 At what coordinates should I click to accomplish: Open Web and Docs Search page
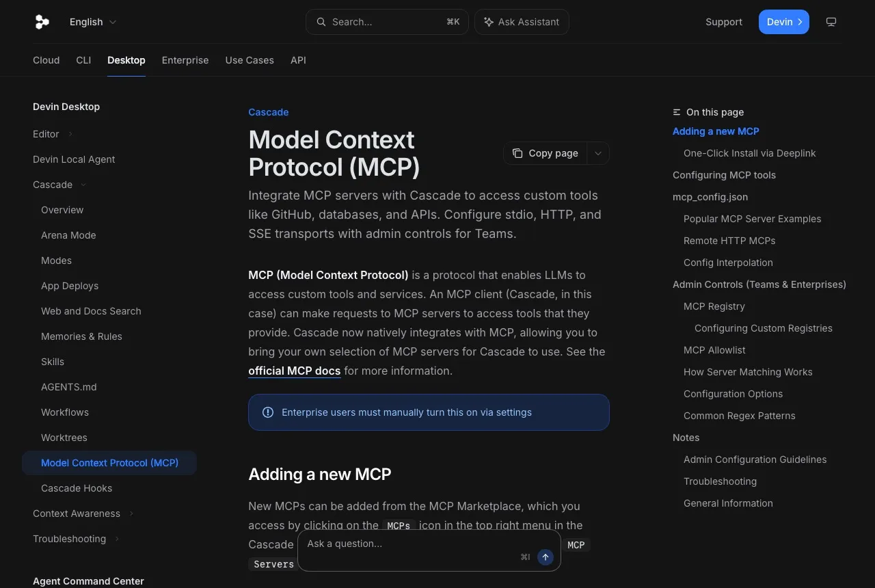(x=91, y=311)
